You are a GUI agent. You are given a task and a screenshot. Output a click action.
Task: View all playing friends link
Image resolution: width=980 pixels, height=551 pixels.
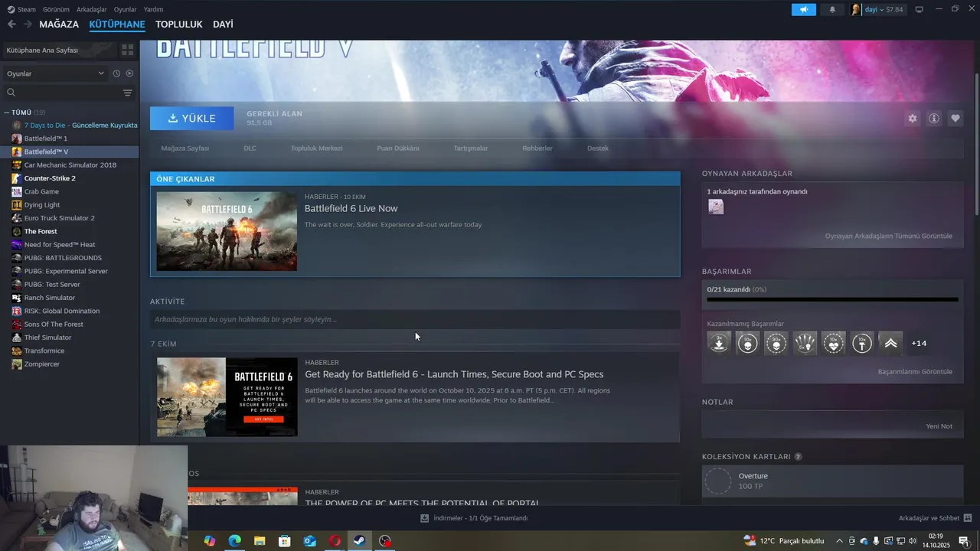coord(888,236)
